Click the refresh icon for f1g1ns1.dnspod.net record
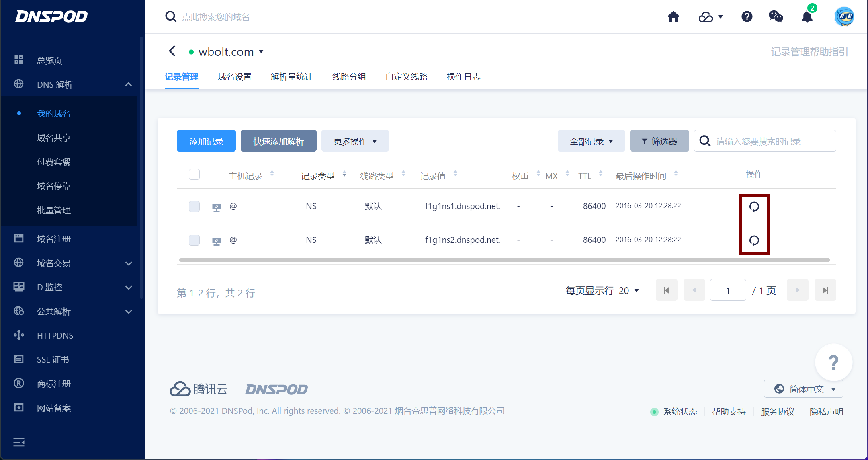 click(x=754, y=206)
